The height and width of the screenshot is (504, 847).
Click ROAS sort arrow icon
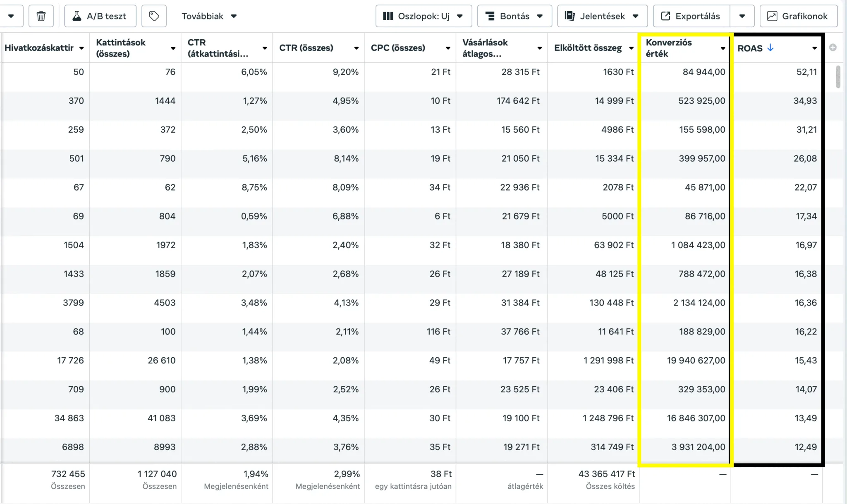(x=770, y=48)
